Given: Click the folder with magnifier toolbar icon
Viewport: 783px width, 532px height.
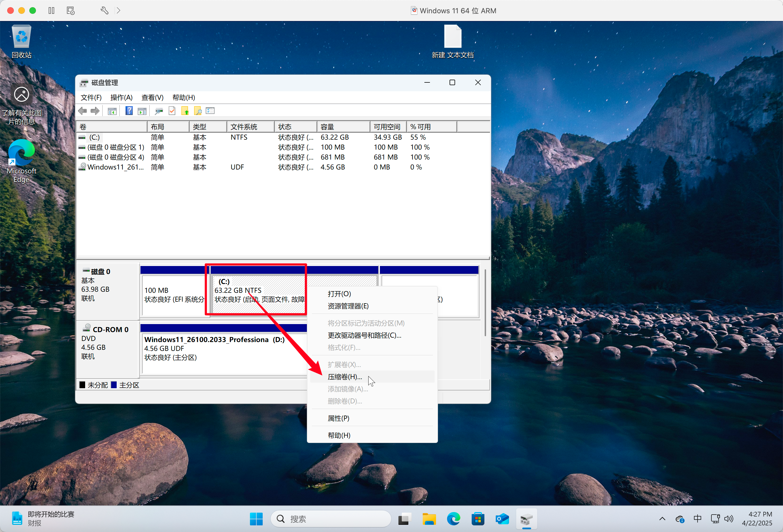Looking at the screenshot, I should pyautogui.click(x=198, y=111).
